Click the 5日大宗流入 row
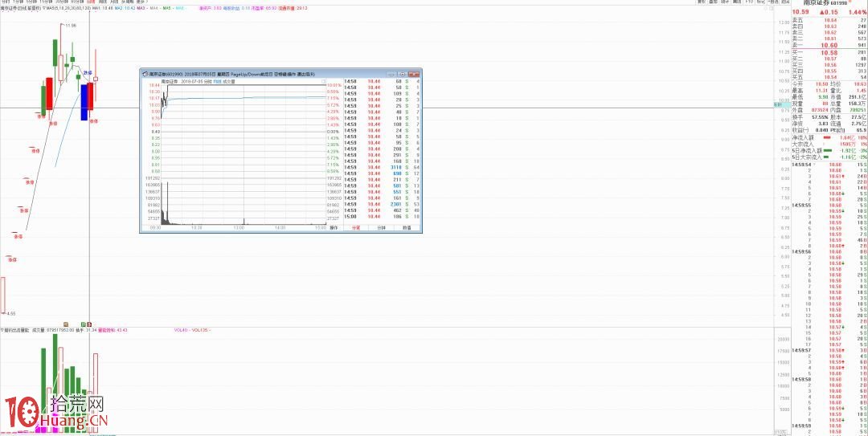This screenshot has height=436, width=868. 829,157
